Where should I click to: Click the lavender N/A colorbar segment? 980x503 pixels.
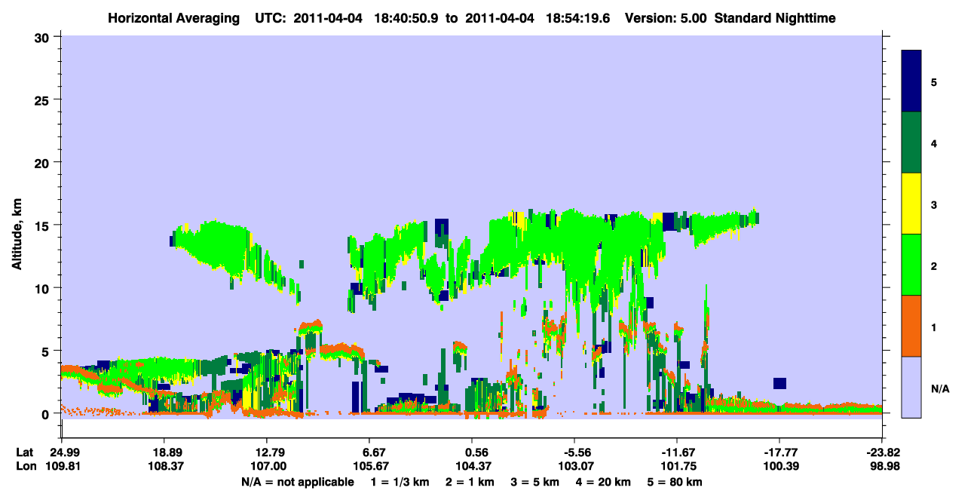coord(911,387)
